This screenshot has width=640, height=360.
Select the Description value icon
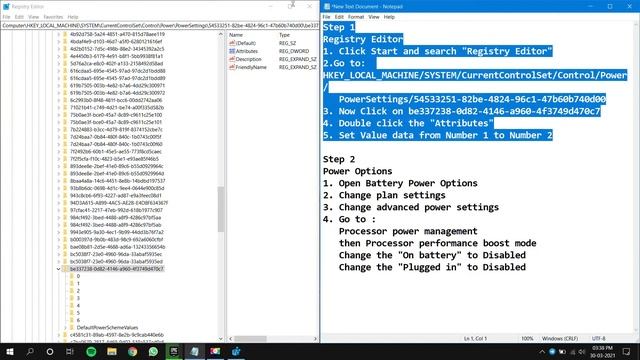232,59
